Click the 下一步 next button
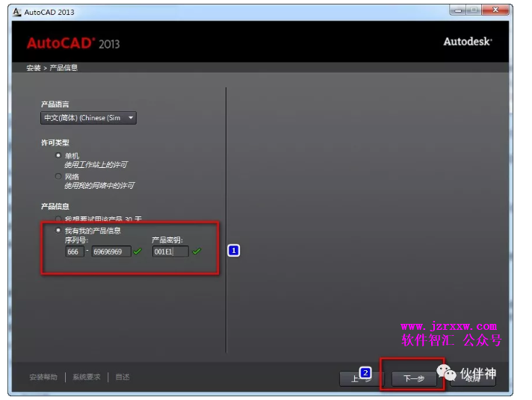Image resolution: width=532 pixels, height=400 pixels. point(414,378)
